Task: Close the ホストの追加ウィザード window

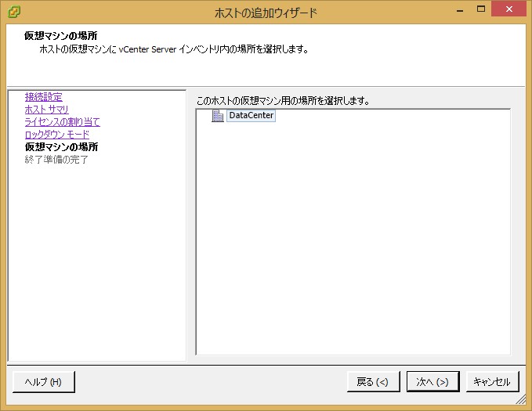Action: 509,9
